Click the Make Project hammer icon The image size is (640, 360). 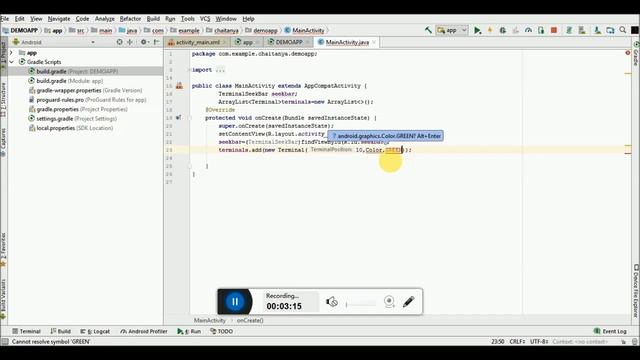pos(428,30)
